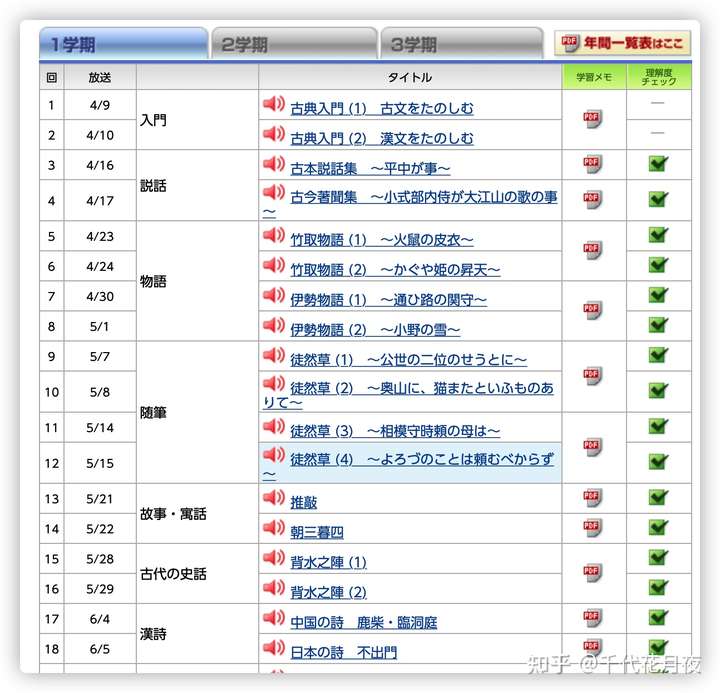Open the 古典入門 (2) 漢文をたのしむ link
The height and width of the screenshot is (693, 720).
(x=382, y=138)
